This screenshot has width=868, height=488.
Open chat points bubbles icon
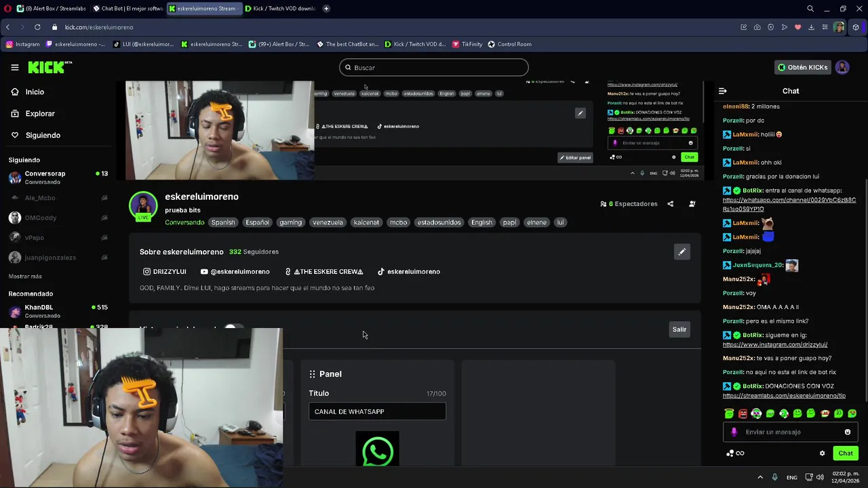click(x=730, y=453)
